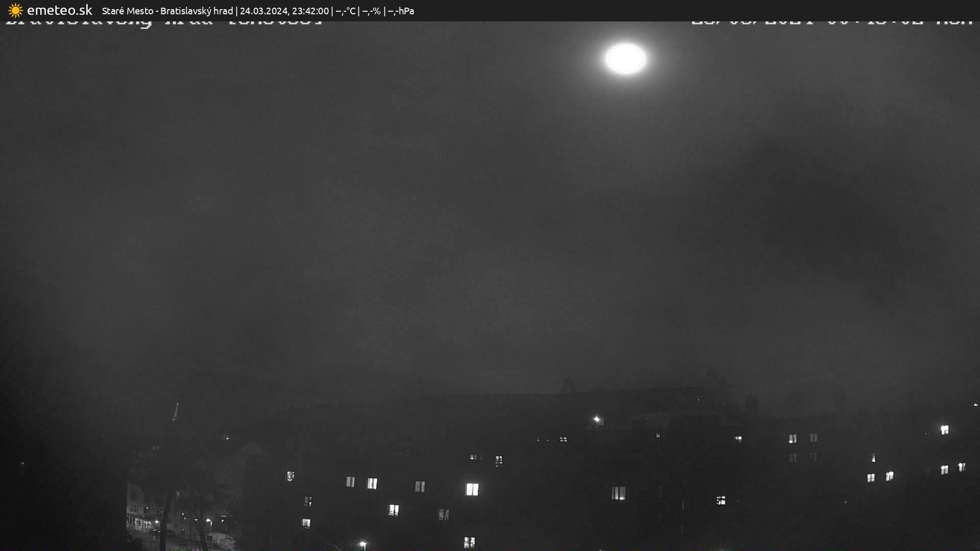Click the temperature °C reading in header

[x=346, y=11]
